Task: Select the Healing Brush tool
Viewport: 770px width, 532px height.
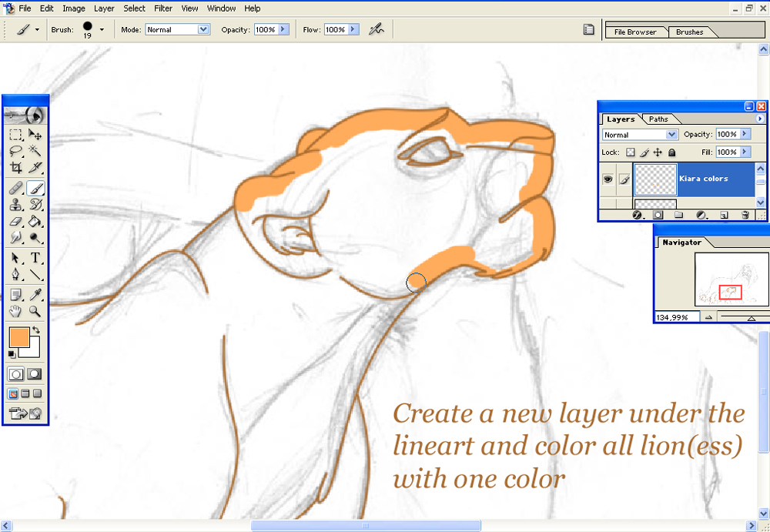Action: click(x=15, y=188)
